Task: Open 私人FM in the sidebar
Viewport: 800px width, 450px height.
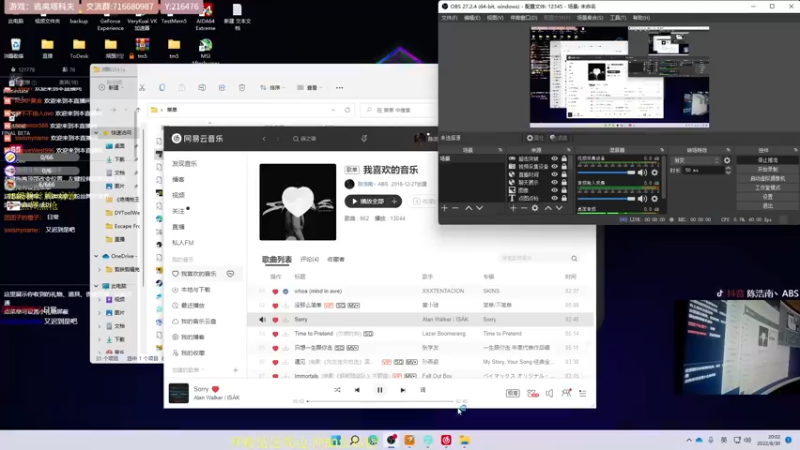Action: tap(183, 242)
